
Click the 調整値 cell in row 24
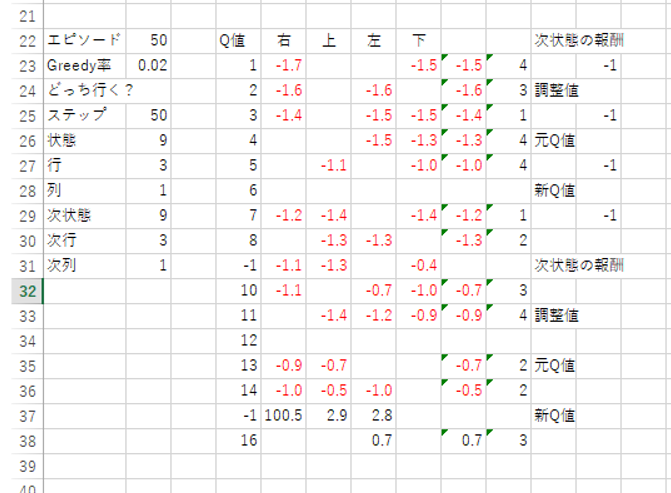(553, 90)
